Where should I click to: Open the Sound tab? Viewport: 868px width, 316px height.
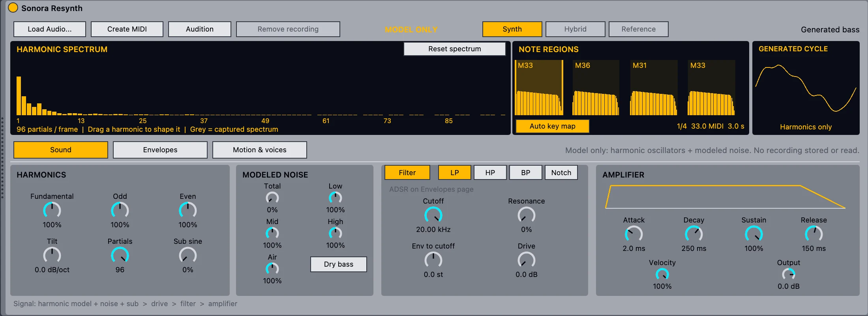[x=61, y=150]
